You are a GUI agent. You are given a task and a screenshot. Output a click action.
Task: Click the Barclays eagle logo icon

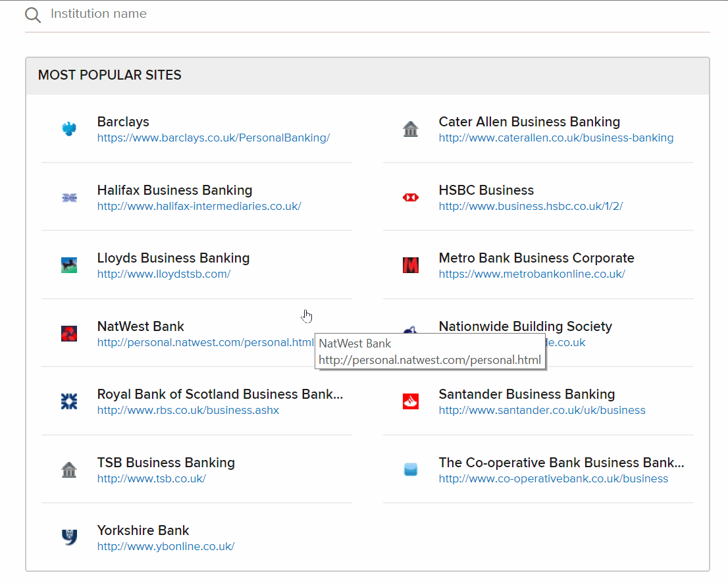[69, 128]
